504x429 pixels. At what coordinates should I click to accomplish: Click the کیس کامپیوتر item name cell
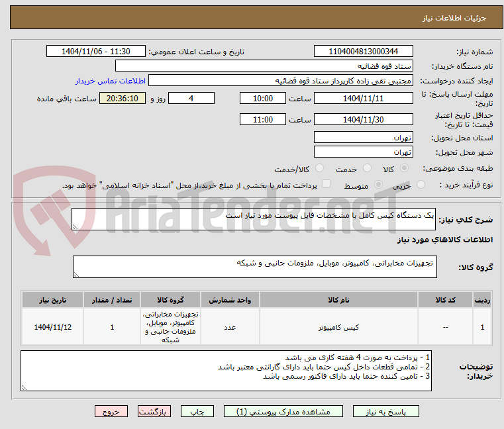click(338, 327)
